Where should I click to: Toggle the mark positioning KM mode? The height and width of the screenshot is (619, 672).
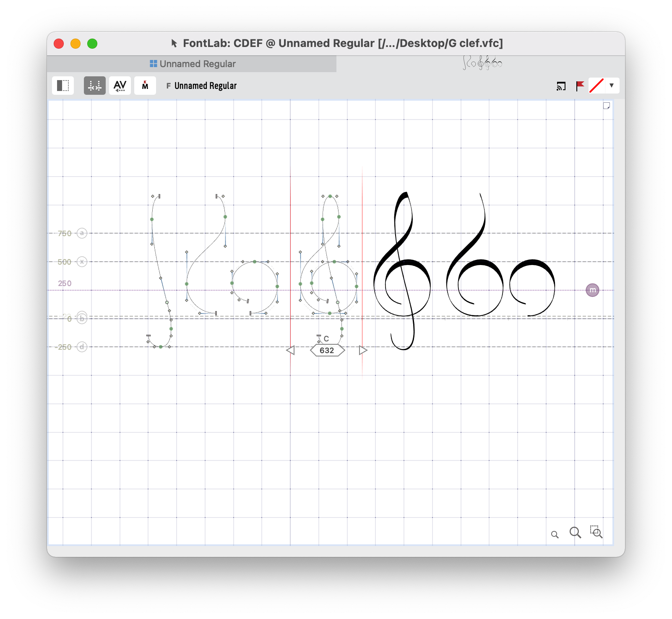point(145,86)
